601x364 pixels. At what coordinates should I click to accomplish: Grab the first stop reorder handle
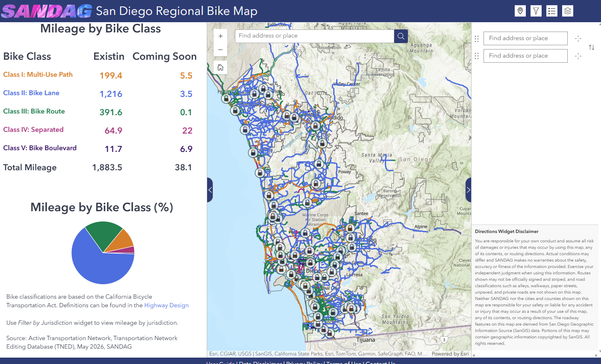[x=477, y=38]
